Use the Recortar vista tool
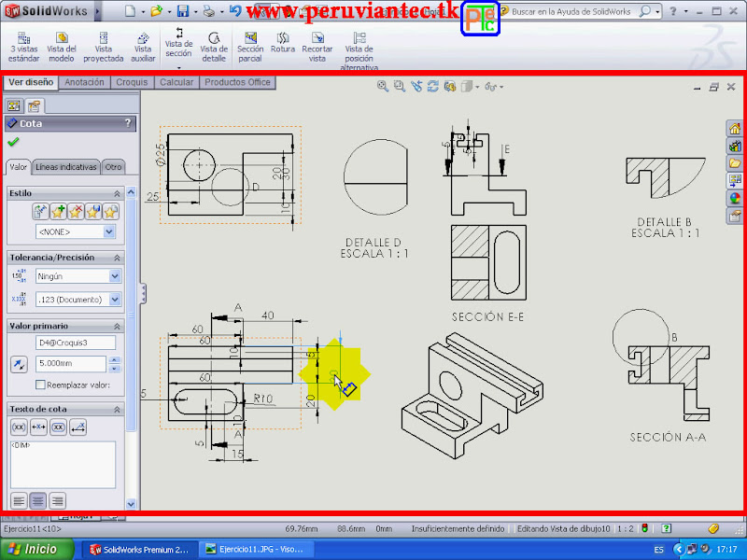 click(x=317, y=47)
